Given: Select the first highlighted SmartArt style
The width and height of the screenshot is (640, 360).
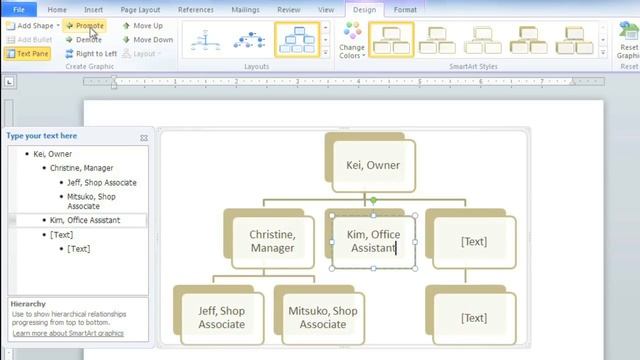Looking at the screenshot, I should tap(391, 40).
